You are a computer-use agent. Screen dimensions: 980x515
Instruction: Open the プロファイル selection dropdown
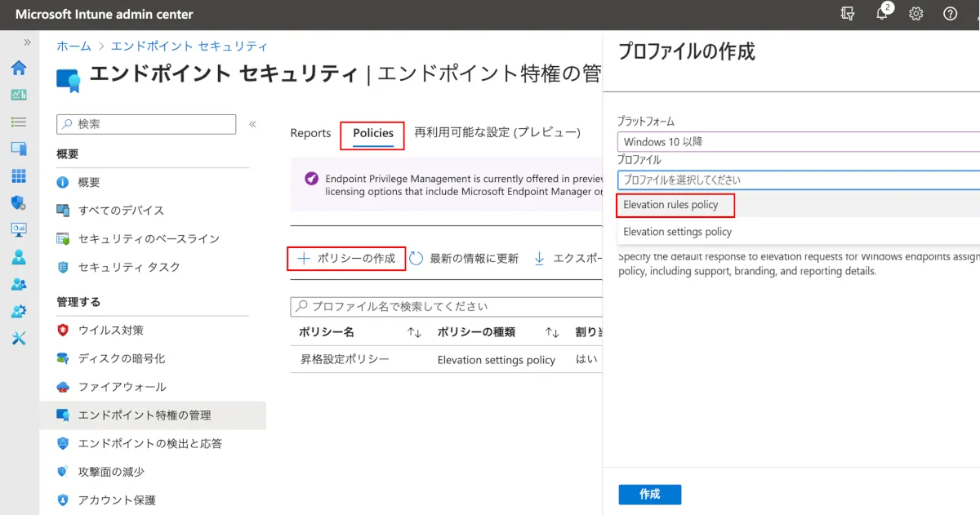798,180
